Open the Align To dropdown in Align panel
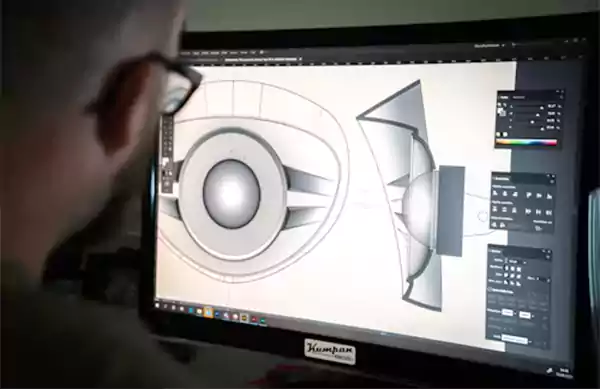Screen dimensions: 600x390 (538, 228)
